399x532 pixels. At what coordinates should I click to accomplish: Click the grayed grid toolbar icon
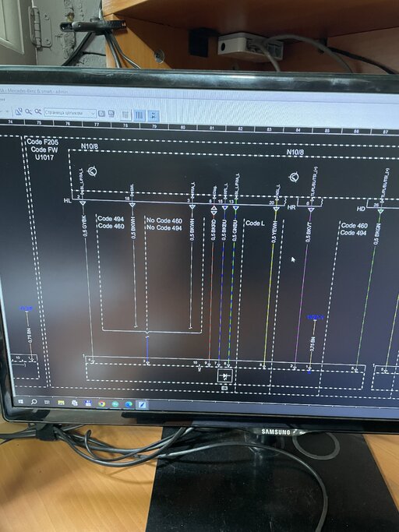[125, 115]
